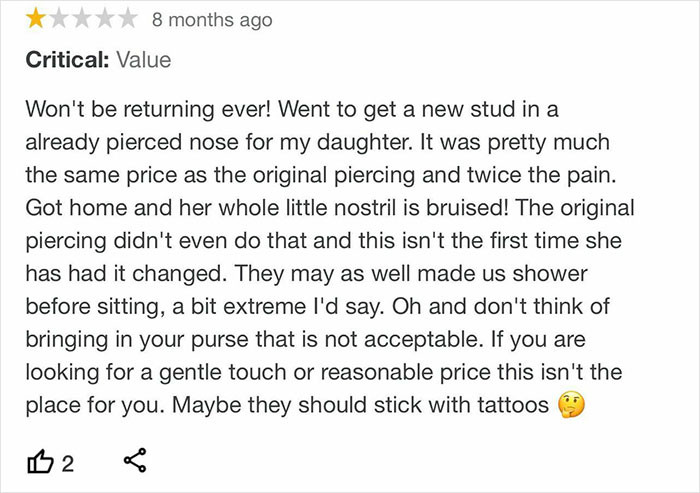
Task: Click the first gold rating star
Action: point(35,19)
